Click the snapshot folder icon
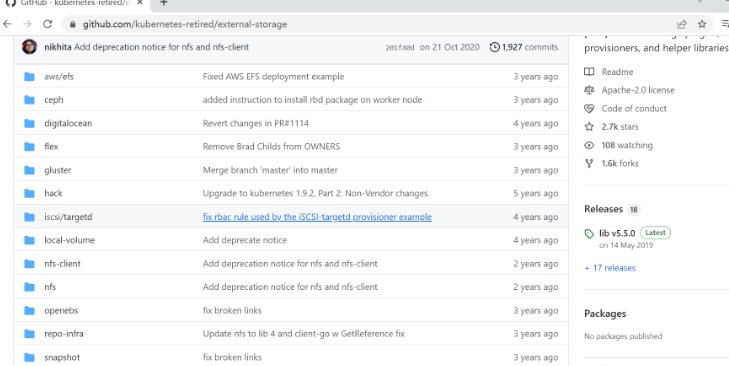Screen dimensions: 729x366 pos(29,357)
